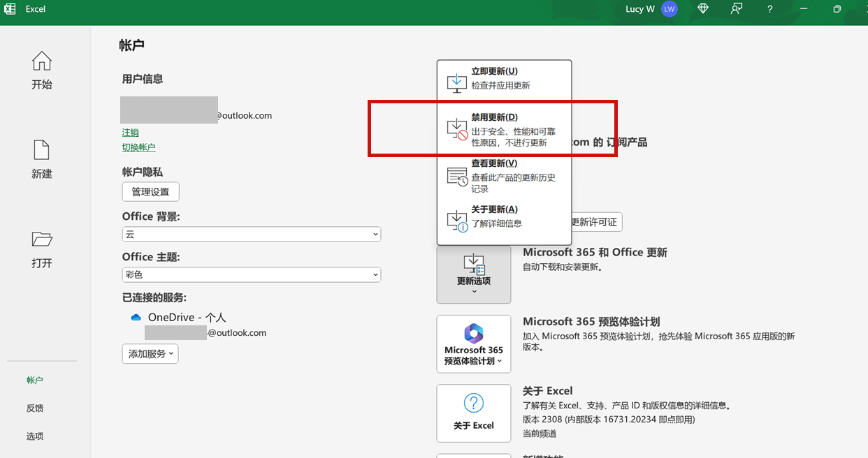Click the 帐户隐私 heading
The image size is (868, 458).
coord(143,172)
